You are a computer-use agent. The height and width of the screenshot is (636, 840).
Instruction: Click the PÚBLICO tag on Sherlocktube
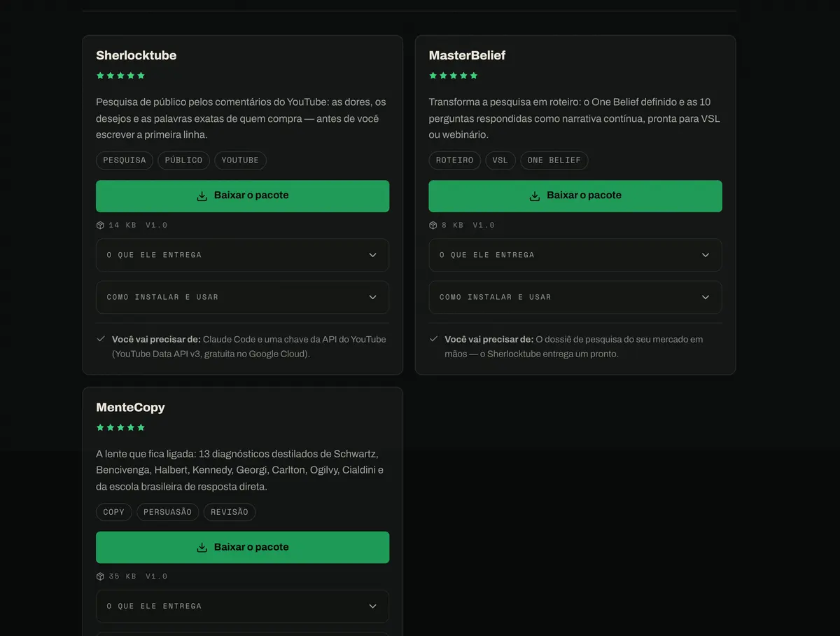[x=183, y=160]
